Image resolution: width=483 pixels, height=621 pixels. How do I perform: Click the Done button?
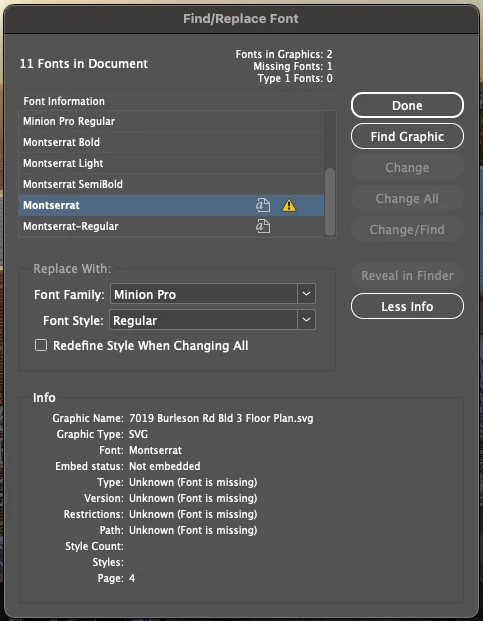(x=407, y=105)
